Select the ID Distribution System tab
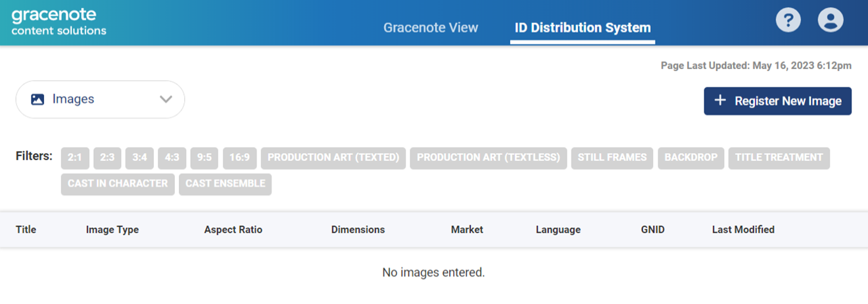 pyautogui.click(x=582, y=28)
